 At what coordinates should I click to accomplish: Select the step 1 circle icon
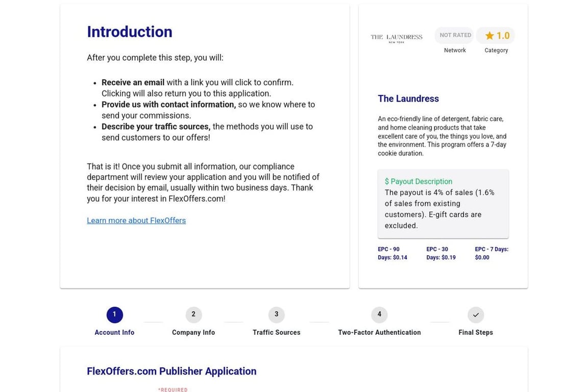point(114,314)
